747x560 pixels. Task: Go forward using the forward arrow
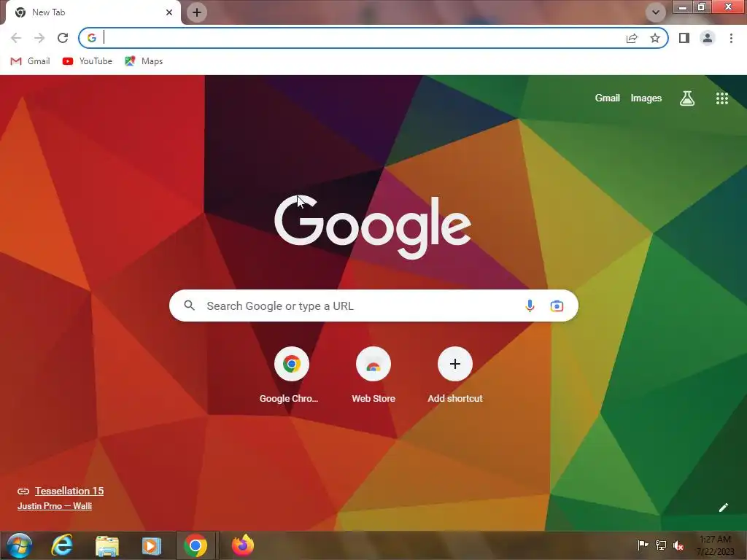pos(39,38)
